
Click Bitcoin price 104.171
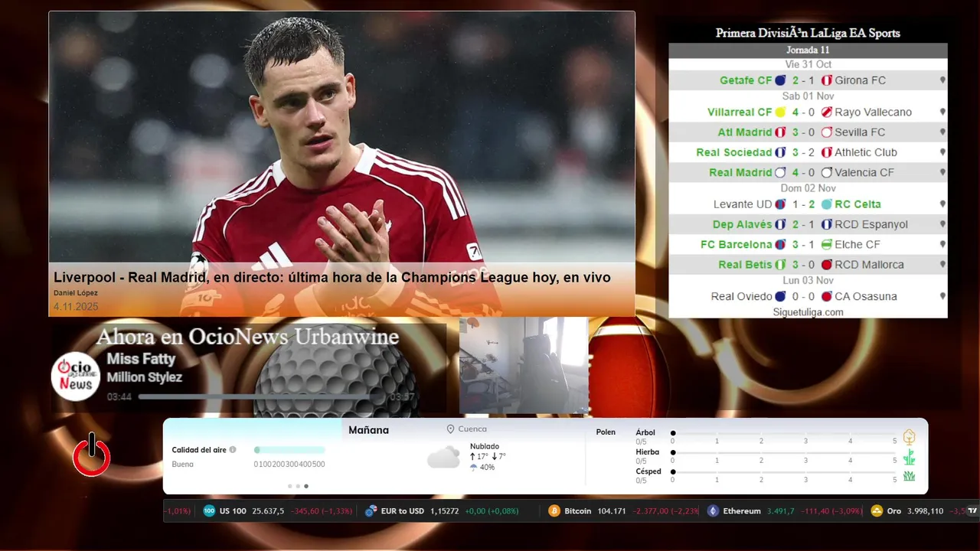[x=610, y=511]
